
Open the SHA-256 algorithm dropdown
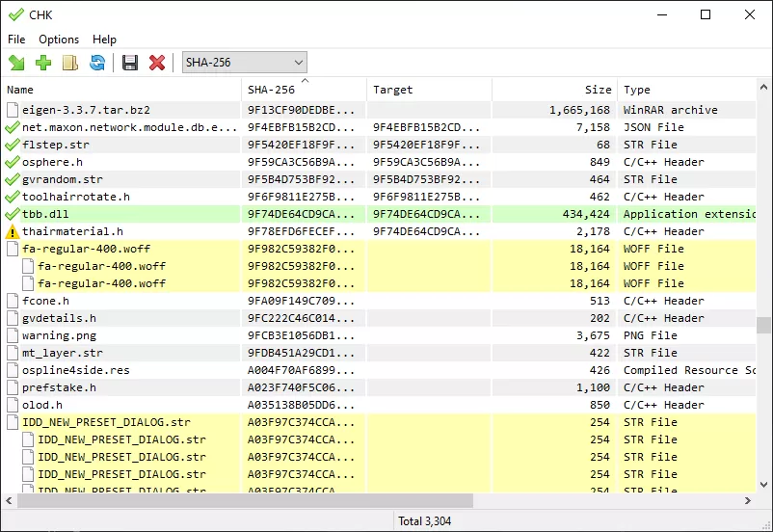pyautogui.click(x=245, y=63)
